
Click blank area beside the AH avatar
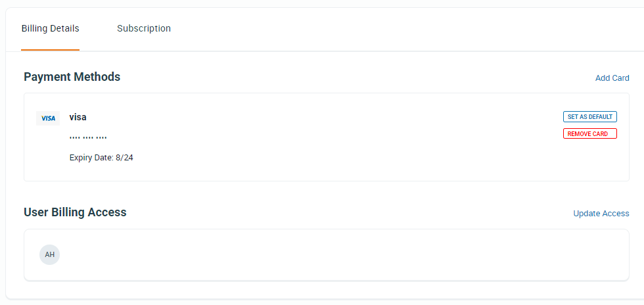pyautogui.click(x=329, y=255)
